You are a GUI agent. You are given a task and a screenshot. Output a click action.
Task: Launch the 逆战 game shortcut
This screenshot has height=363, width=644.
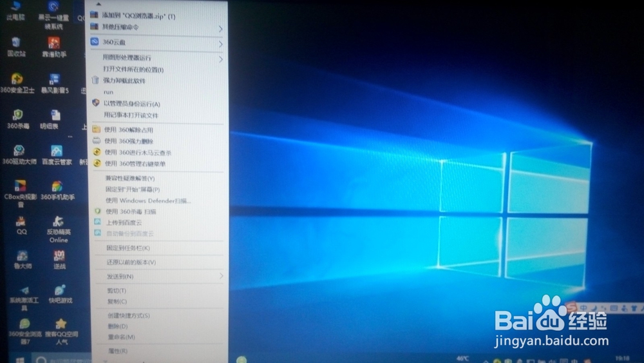(x=59, y=260)
